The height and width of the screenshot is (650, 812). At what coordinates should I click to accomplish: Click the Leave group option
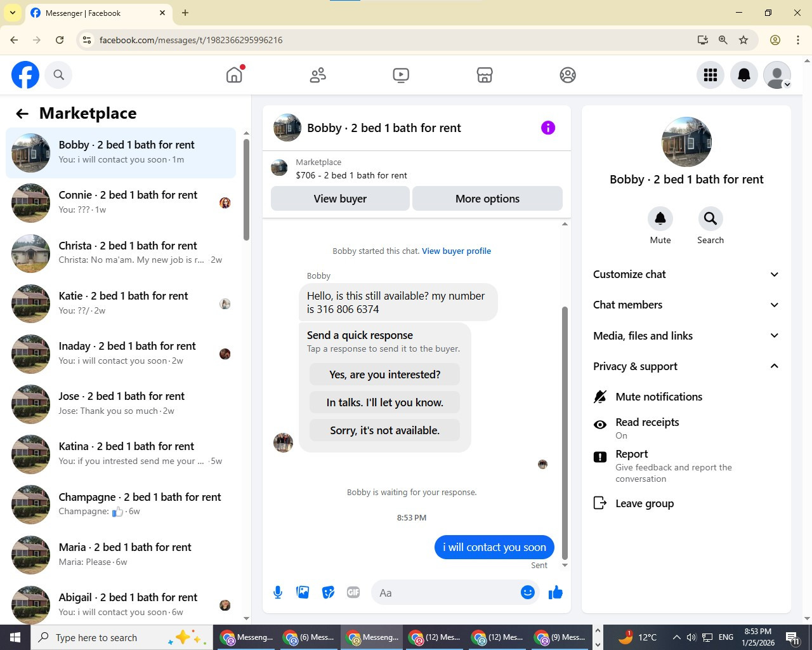tap(686, 503)
